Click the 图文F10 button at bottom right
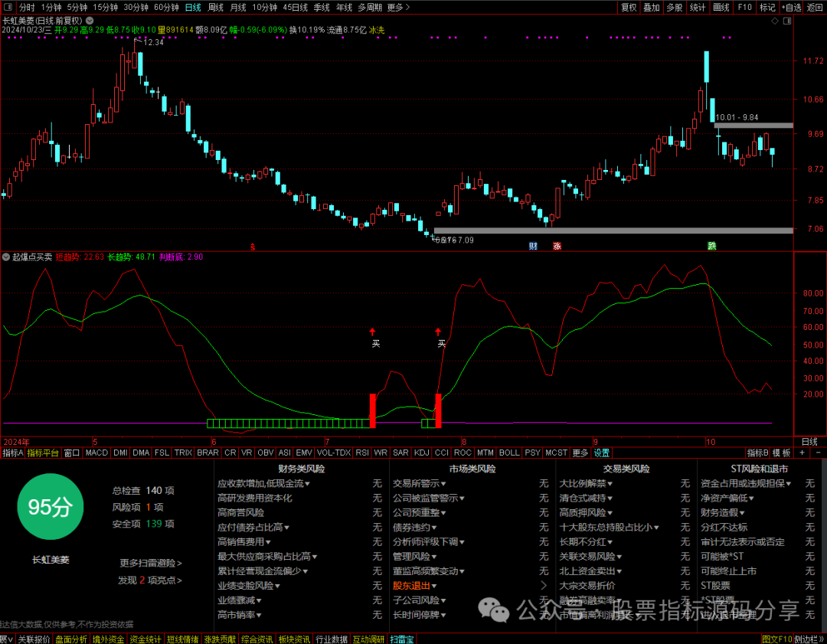The height and width of the screenshot is (644, 827). (x=777, y=639)
